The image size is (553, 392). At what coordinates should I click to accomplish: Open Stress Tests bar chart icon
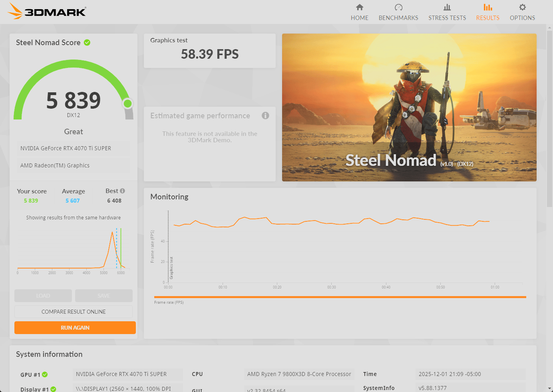(447, 7)
